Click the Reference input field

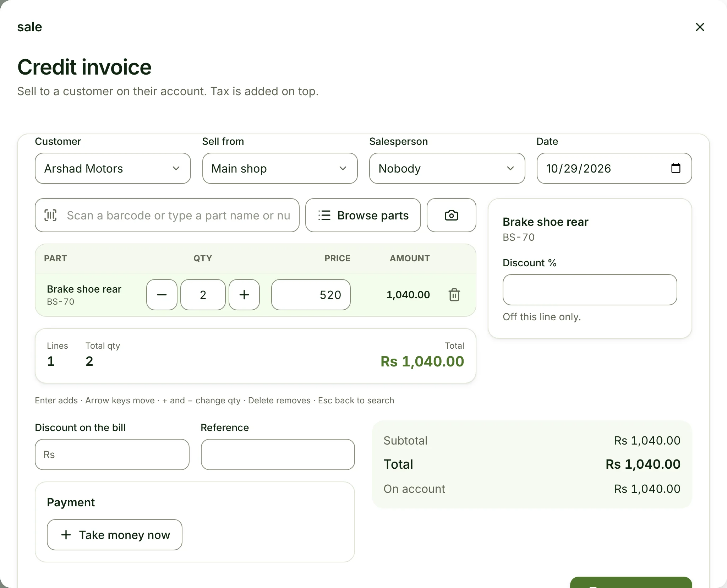(278, 454)
